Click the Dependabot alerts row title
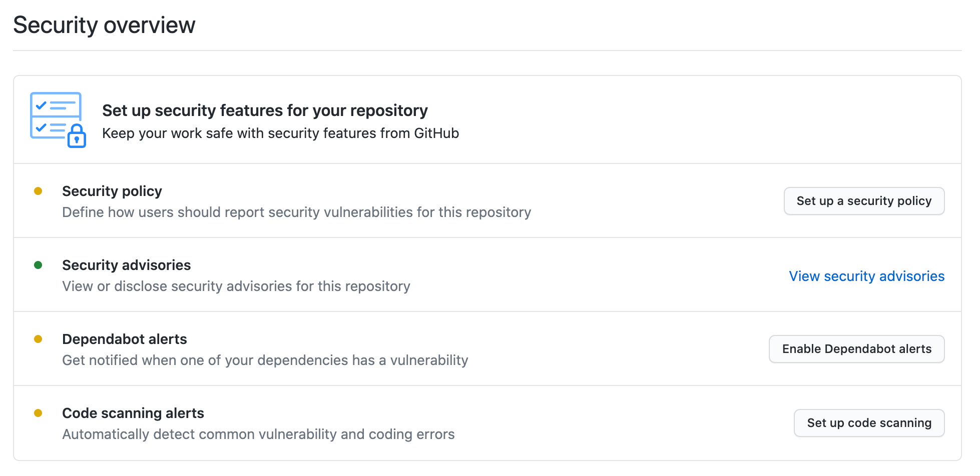The image size is (980, 476). (124, 339)
